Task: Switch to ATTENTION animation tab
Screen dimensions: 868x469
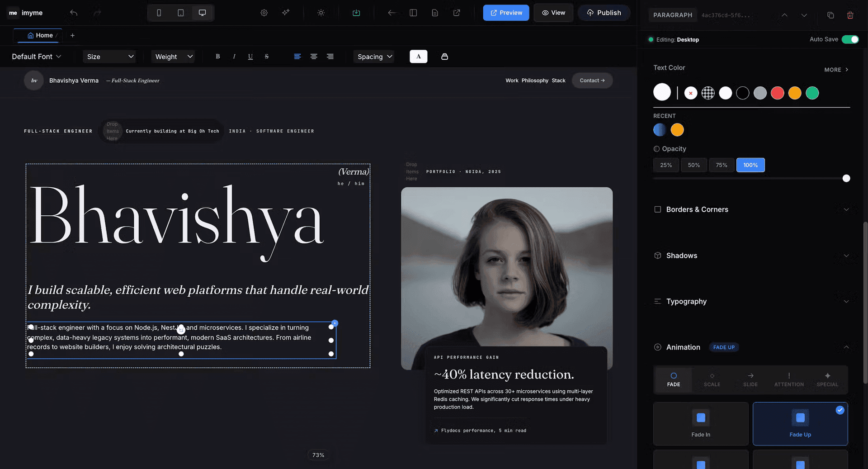Action: (x=789, y=379)
